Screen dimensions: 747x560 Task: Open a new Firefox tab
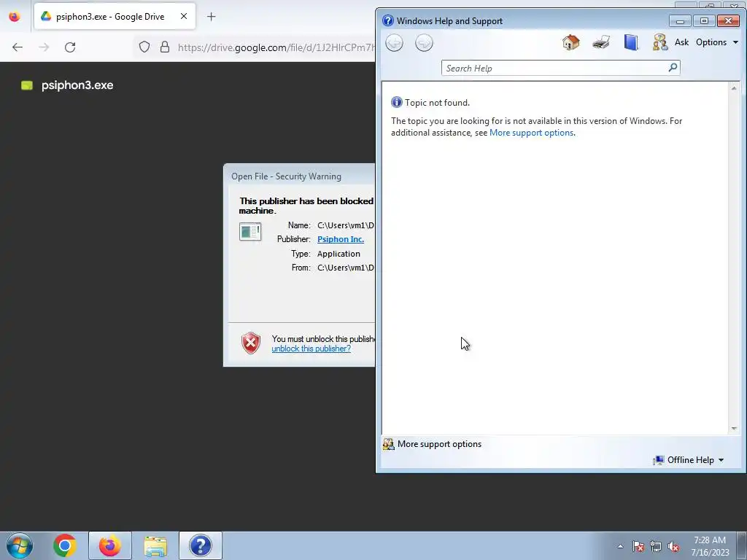pyautogui.click(x=211, y=17)
